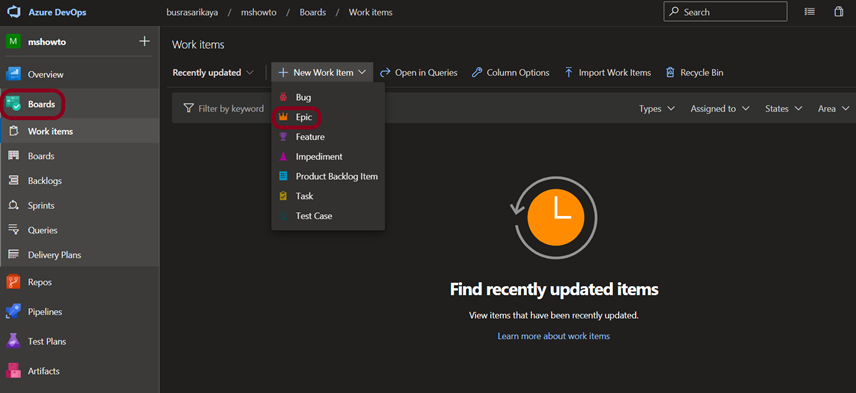This screenshot has width=856, height=393.
Task: Click the Column Options label
Action: [518, 73]
